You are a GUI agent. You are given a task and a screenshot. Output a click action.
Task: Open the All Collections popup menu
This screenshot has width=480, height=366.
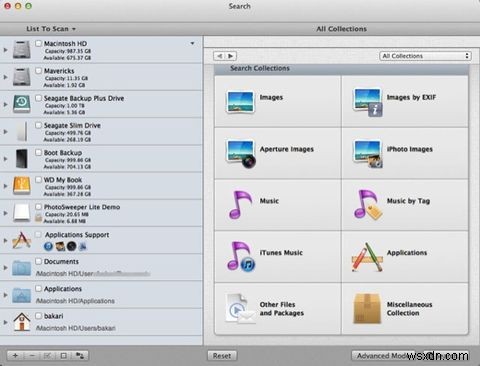tap(425, 56)
